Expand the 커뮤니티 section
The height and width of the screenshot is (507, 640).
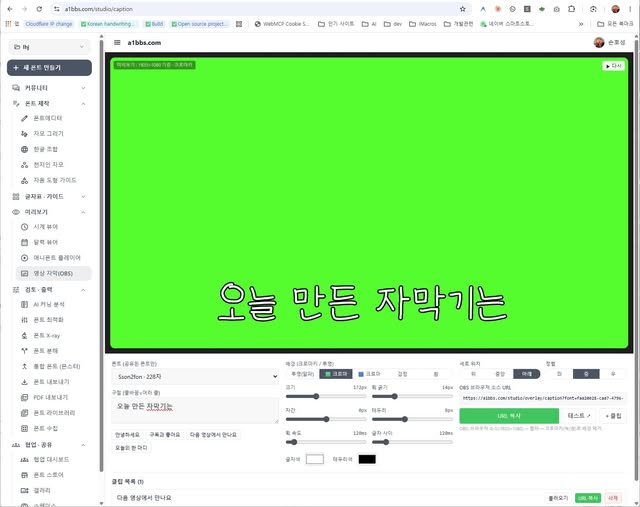[49, 88]
